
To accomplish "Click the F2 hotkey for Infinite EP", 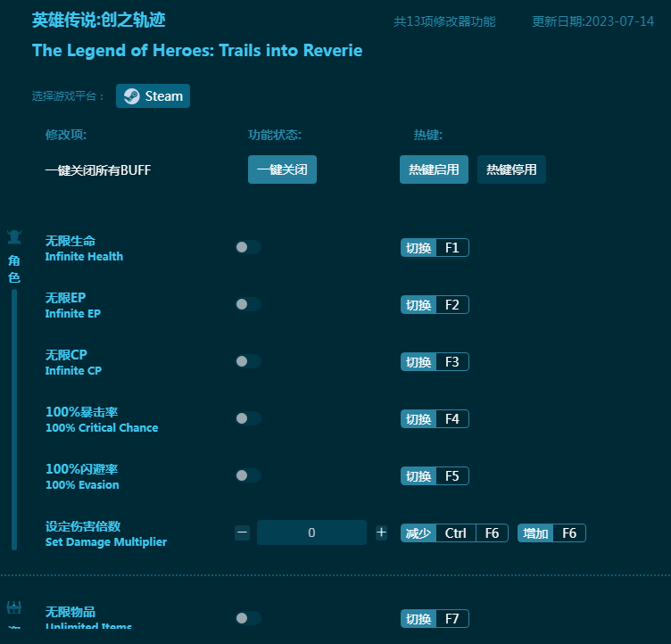I will point(435,305).
